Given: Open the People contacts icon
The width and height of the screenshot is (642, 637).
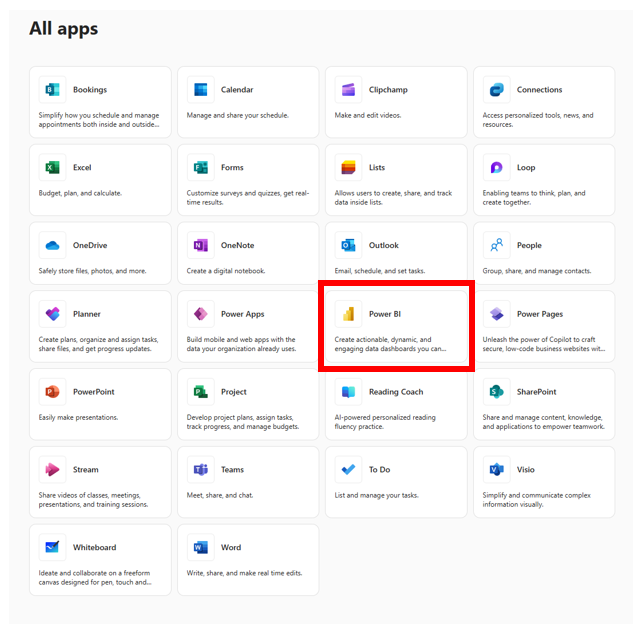Looking at the screenshot, I should coord(497,245).
